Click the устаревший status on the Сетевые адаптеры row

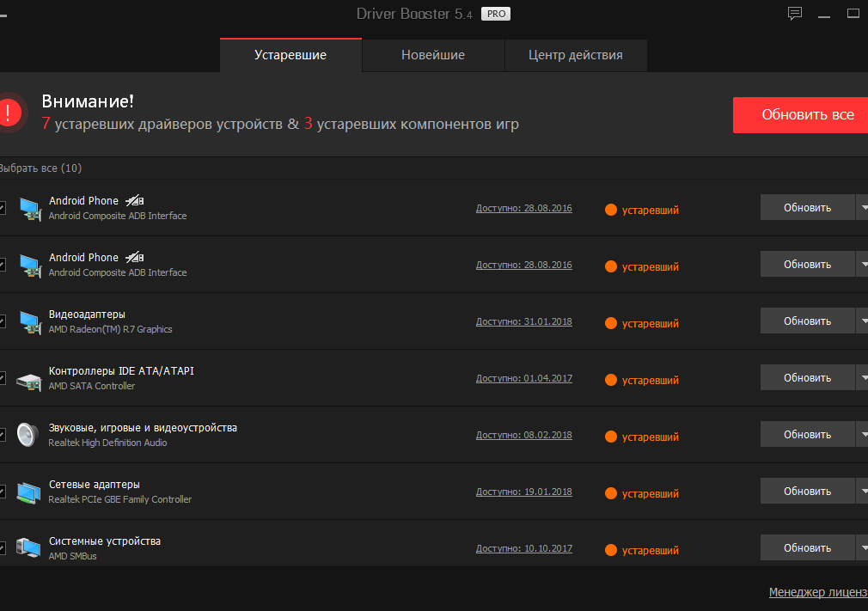click(651, 493)
